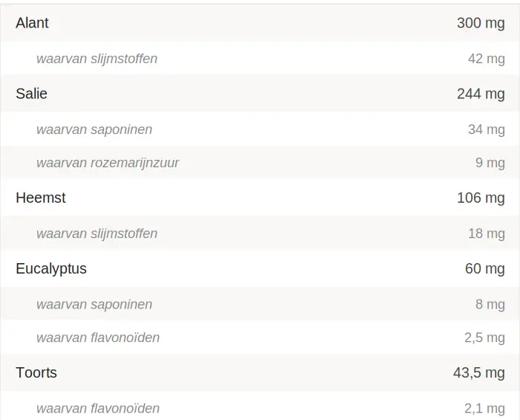520x420 pixels.
Task: Select the 300 mg value for Alant
Action: pyautogui.click(x=481, y=23)
